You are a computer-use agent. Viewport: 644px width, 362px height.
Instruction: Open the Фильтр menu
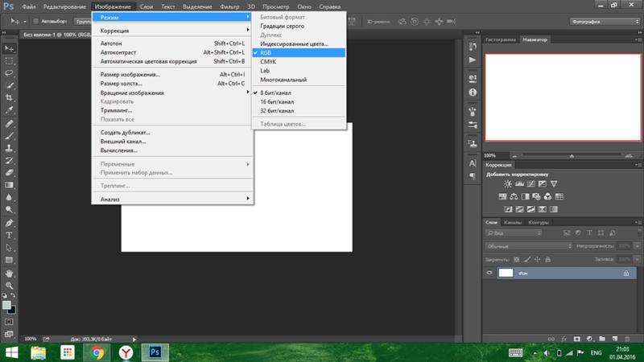point(229,6)
